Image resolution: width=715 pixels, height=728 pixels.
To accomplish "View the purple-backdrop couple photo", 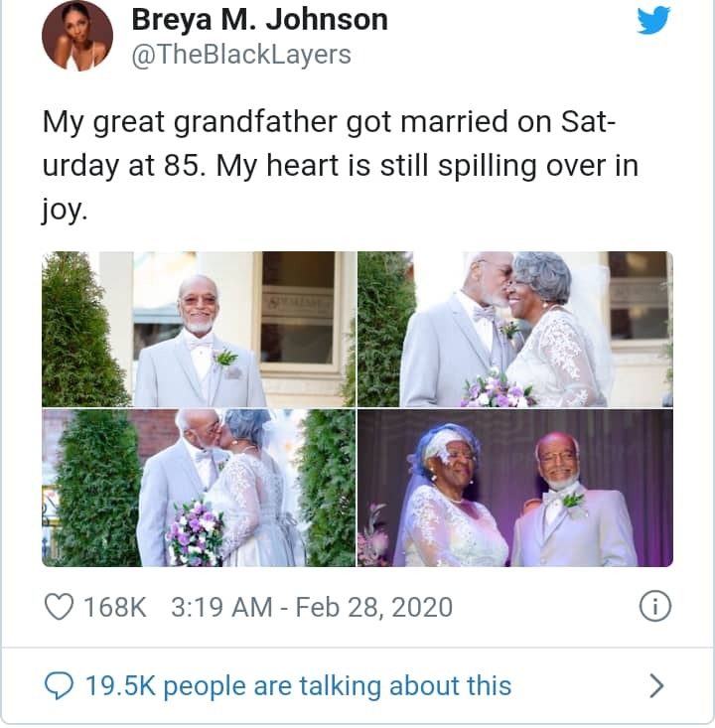I will [x=514, y=488].
